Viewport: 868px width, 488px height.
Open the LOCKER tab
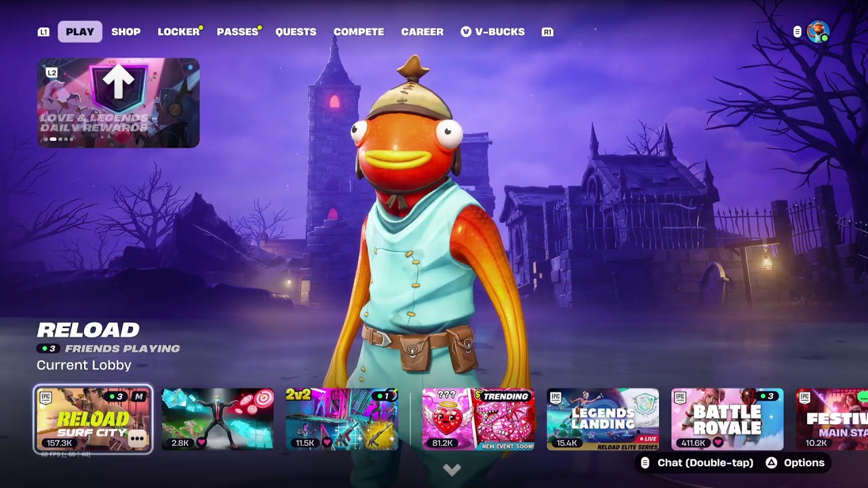[x=179, y=32]
